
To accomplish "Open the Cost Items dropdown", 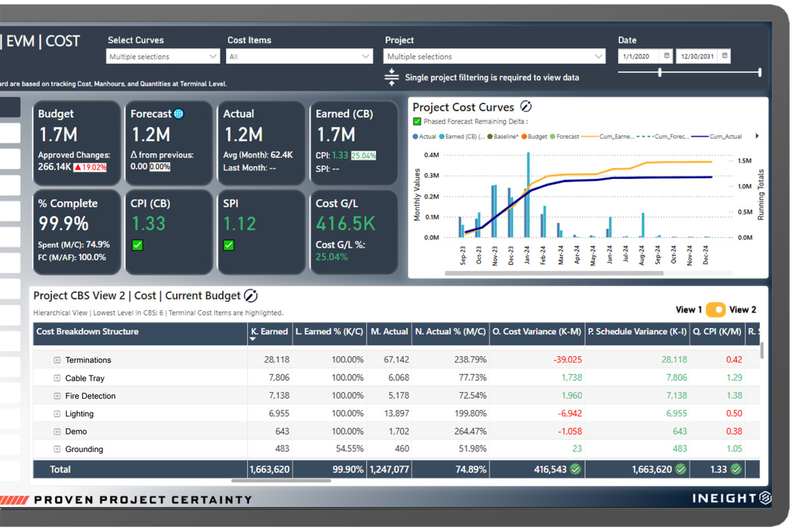I will pyautogui.click(x=299, y=57).
